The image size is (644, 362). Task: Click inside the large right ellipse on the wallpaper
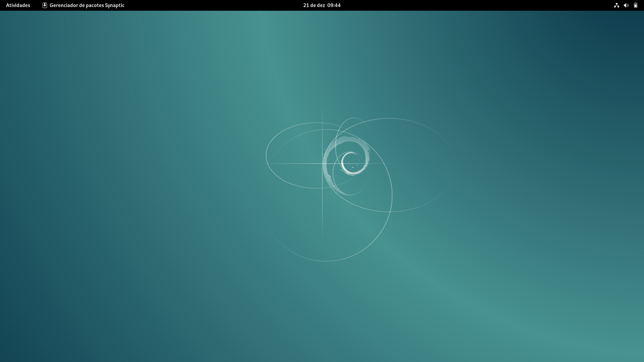coord(419,164)
